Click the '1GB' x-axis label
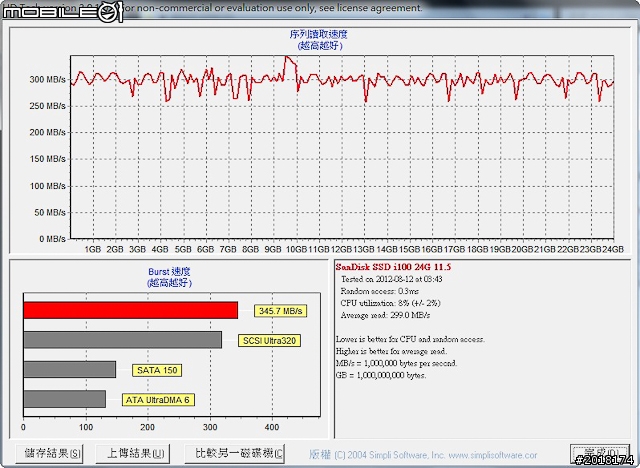Screen dimensions: 640x468 point(93,249)
